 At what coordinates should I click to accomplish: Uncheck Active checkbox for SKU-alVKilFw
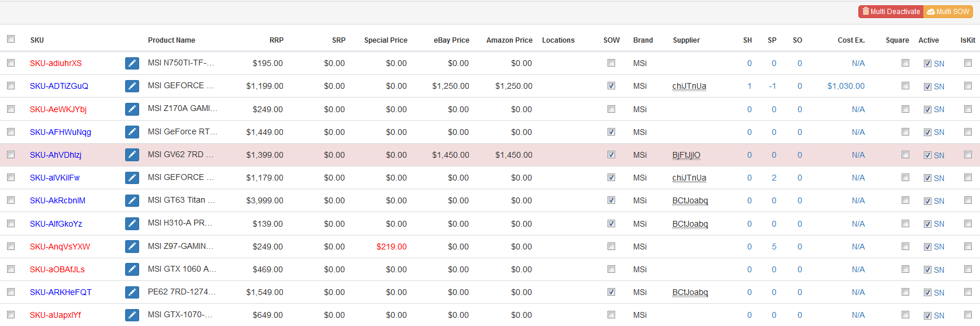927,178
